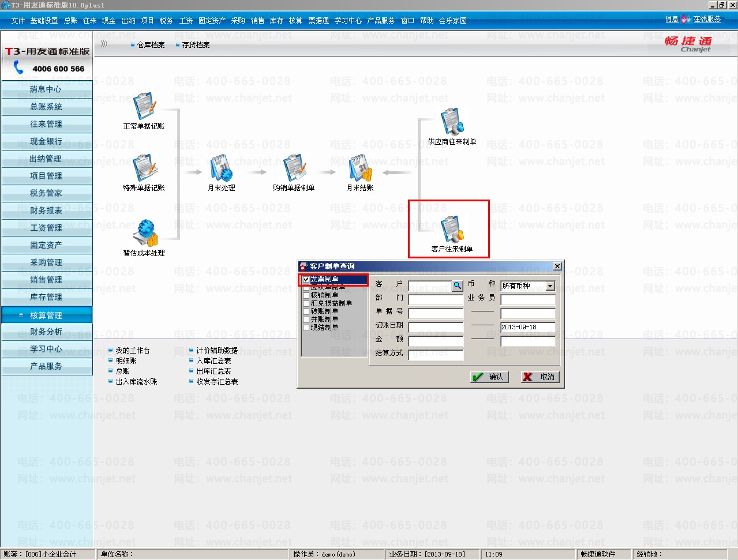The height and width of the screenshot is (560, 738).
Task: Open the 币种 dropdown showing 所有币种
Action: point(550,286)
